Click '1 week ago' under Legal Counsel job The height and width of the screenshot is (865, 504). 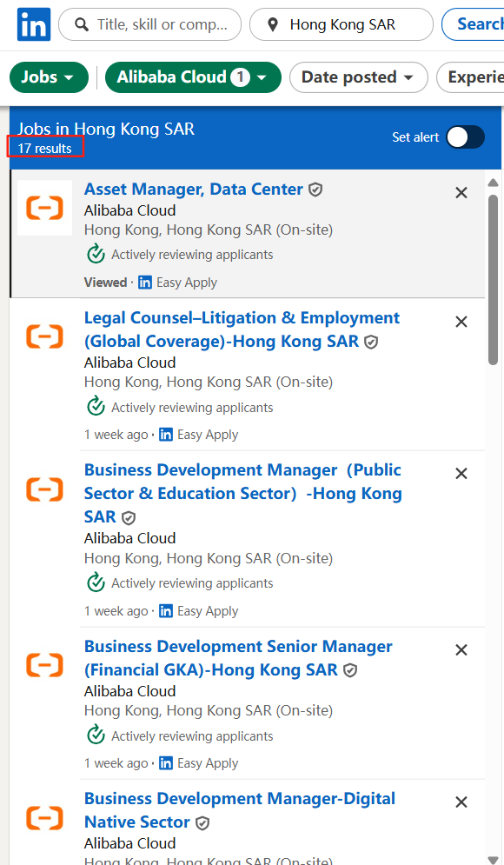(x=116, y=435)
